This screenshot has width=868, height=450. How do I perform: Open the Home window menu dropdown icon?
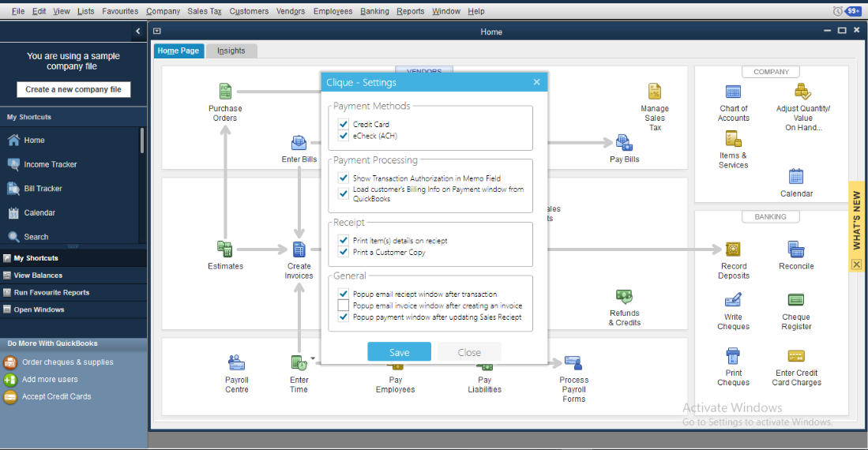[157, 32]
